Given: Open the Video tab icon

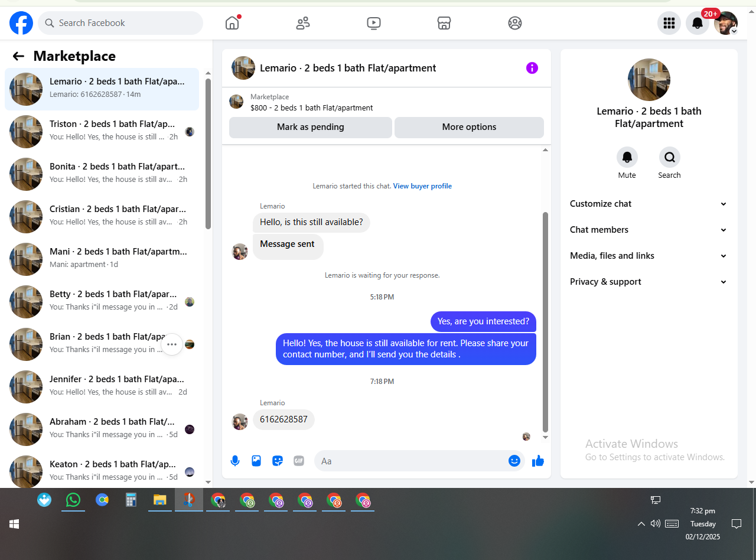Looking at the screenshot, I should pos(373,23).
